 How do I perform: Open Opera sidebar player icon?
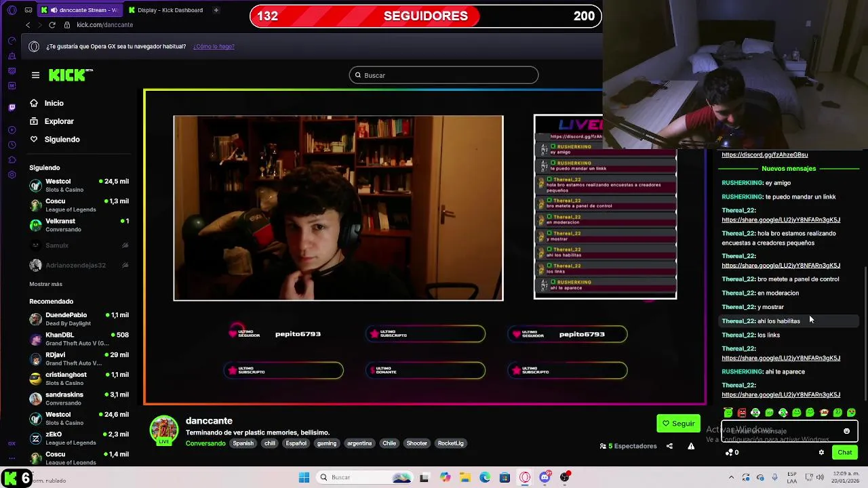click(12, 130)
